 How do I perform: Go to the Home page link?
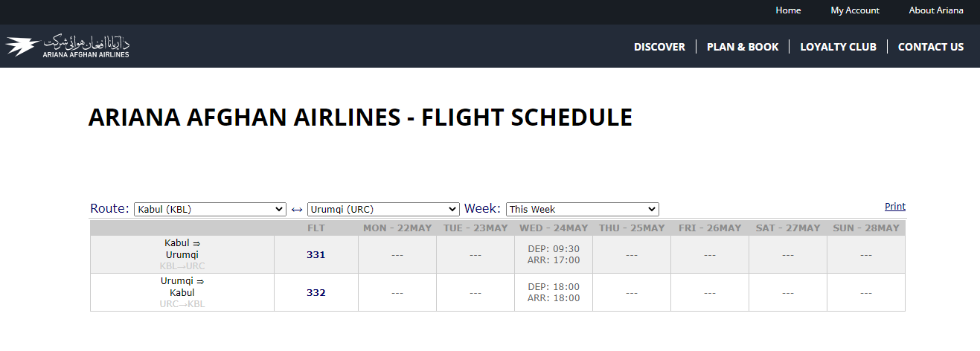tap(788, 10)
